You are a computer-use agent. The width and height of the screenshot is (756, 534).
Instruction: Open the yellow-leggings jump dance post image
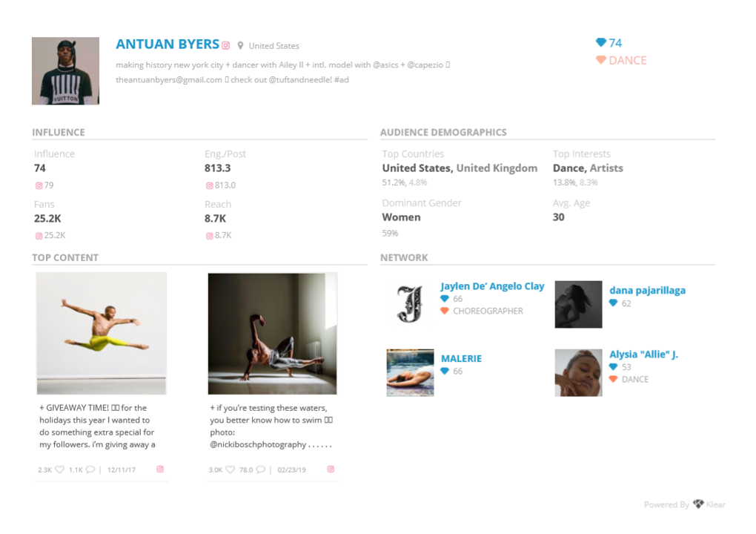[x=102, y=333]
